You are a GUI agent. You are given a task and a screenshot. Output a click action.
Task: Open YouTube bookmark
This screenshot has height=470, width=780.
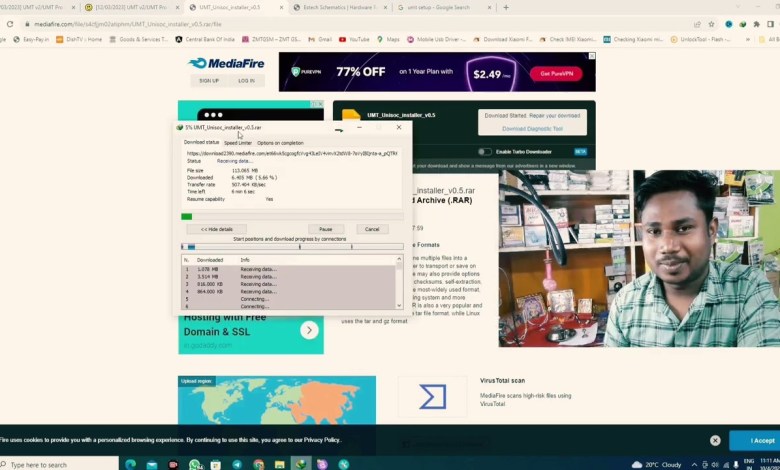point(354,39)
